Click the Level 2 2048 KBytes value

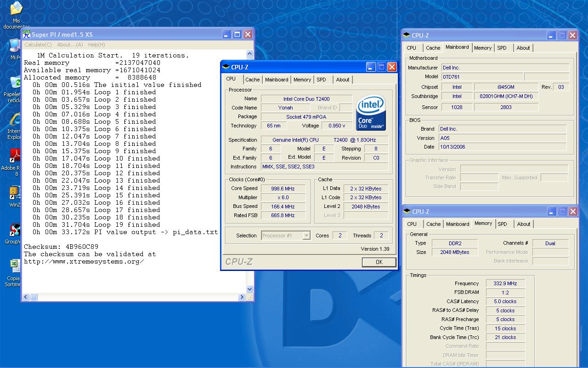click(x=366, y=207)
